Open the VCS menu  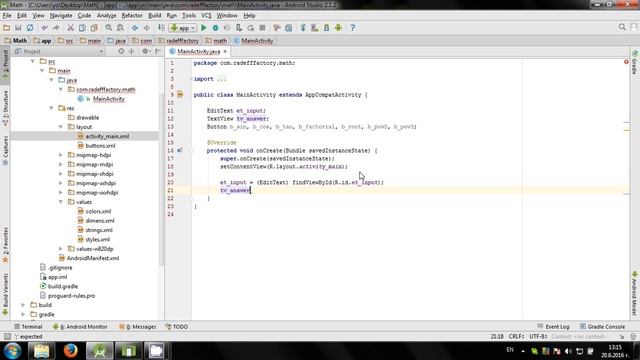[207, 16]
